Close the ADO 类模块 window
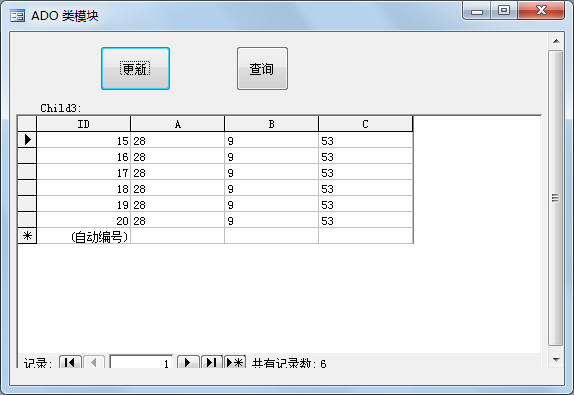 pos(541,10)
